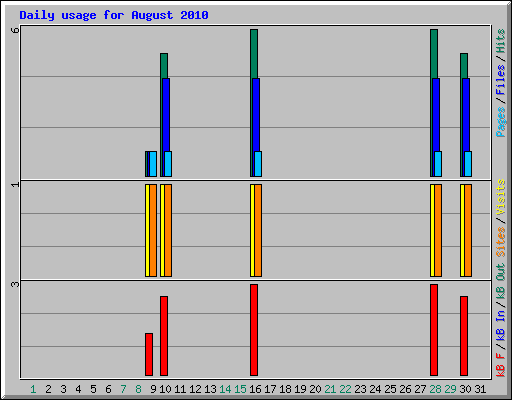Select the orange sites bar for day 16
The image size is (512, 400).
coord(258,230)
